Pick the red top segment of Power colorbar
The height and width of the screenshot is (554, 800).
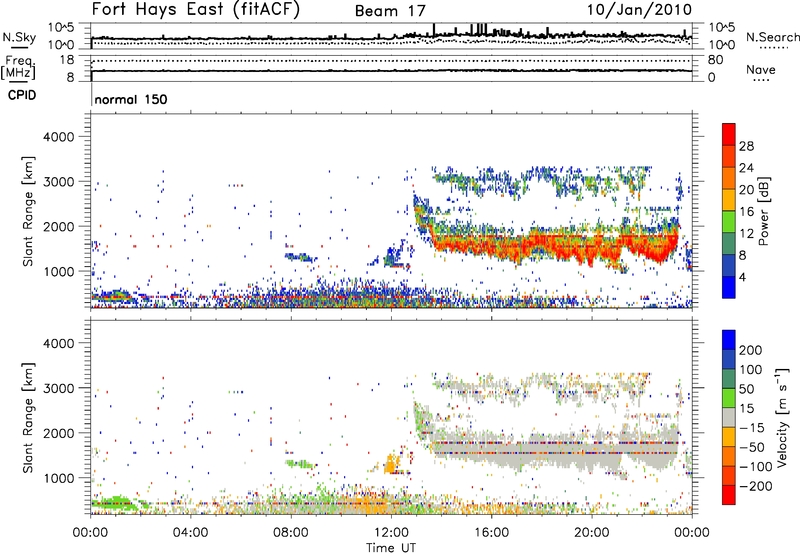tap(729, 134)
